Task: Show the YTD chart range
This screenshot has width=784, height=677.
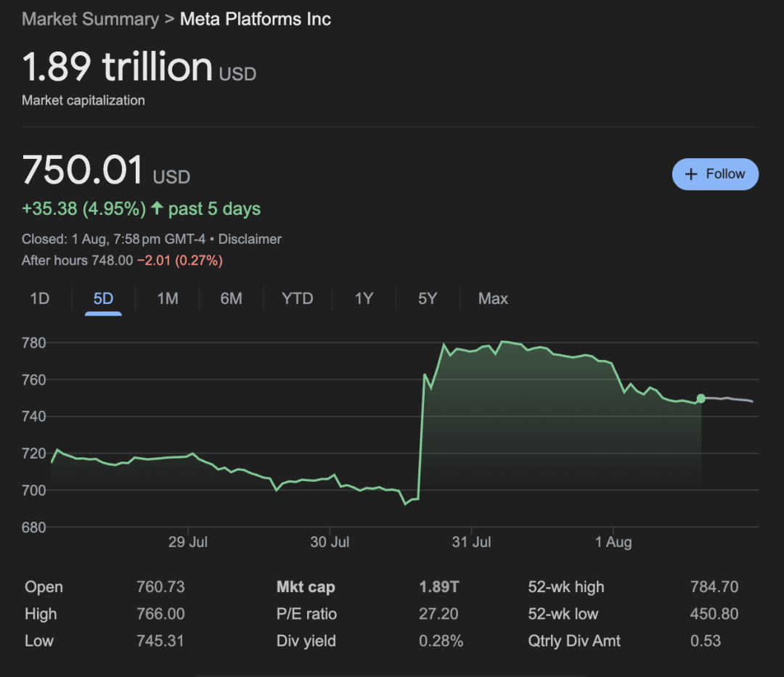Action: tap(298, 298)
